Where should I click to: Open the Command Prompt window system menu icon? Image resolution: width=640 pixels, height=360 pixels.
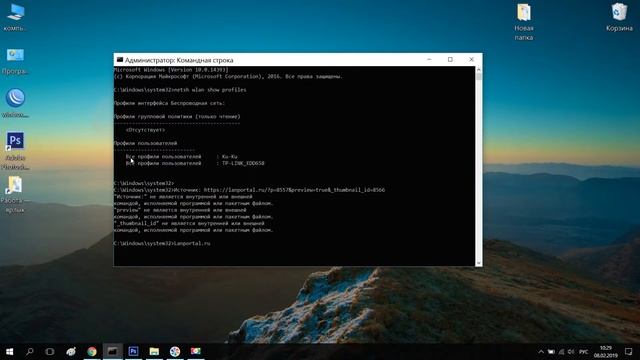(x=120, y=60)
